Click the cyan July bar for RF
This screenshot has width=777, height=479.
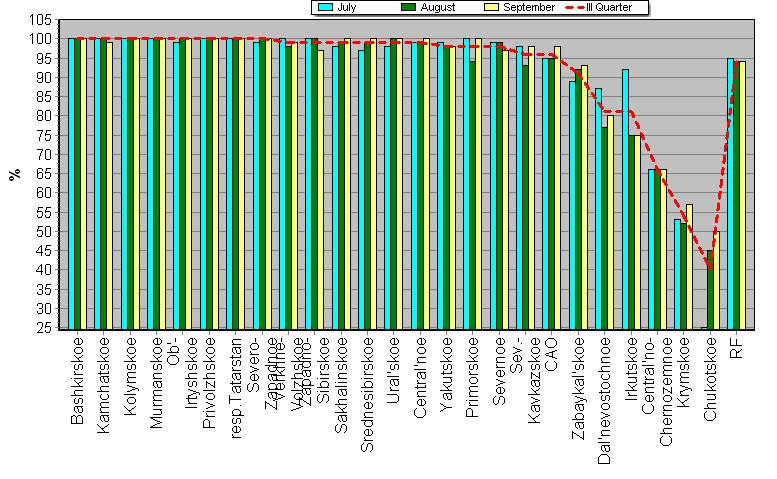[730, 194]
